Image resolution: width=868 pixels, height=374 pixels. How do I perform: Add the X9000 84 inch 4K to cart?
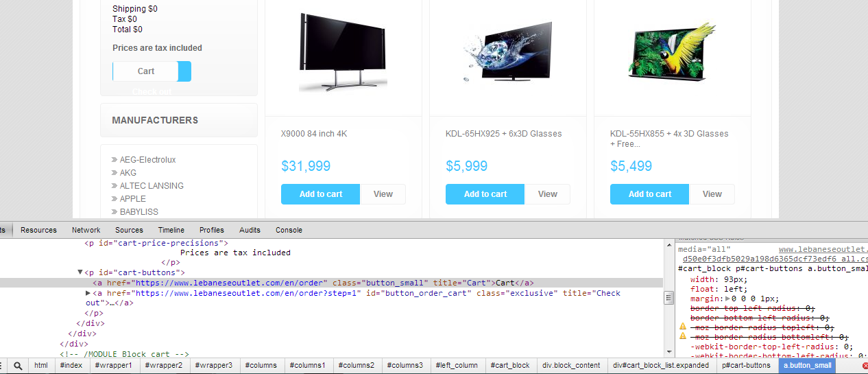(x=321, y=194)
